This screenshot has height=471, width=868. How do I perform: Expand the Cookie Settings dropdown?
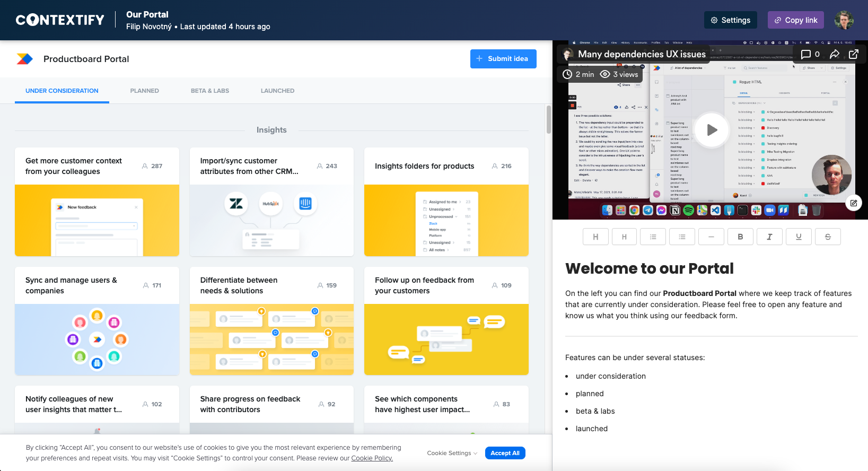coord(452,453)
